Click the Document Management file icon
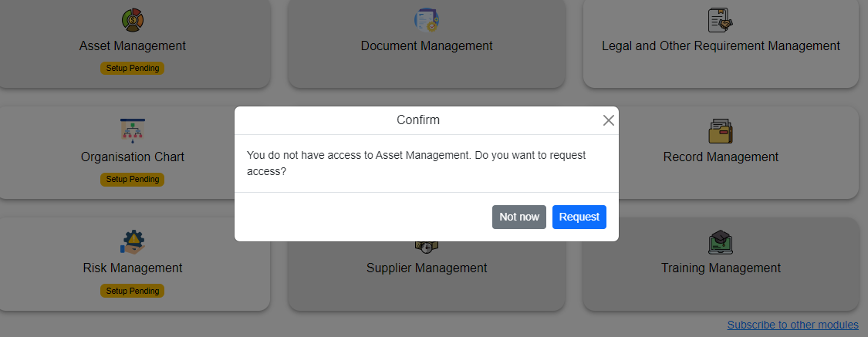Viewport: 868px width, 337px height. click(426, 19)
